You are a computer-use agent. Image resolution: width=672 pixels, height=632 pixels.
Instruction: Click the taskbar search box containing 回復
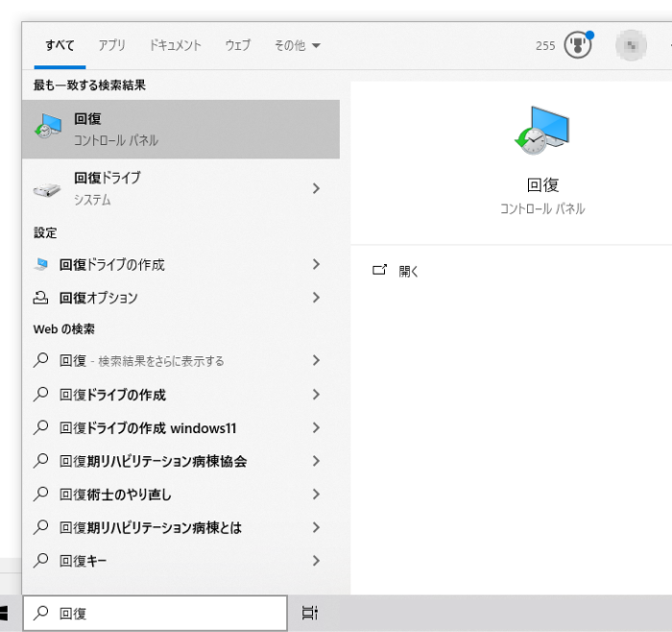tap(156, 613)
